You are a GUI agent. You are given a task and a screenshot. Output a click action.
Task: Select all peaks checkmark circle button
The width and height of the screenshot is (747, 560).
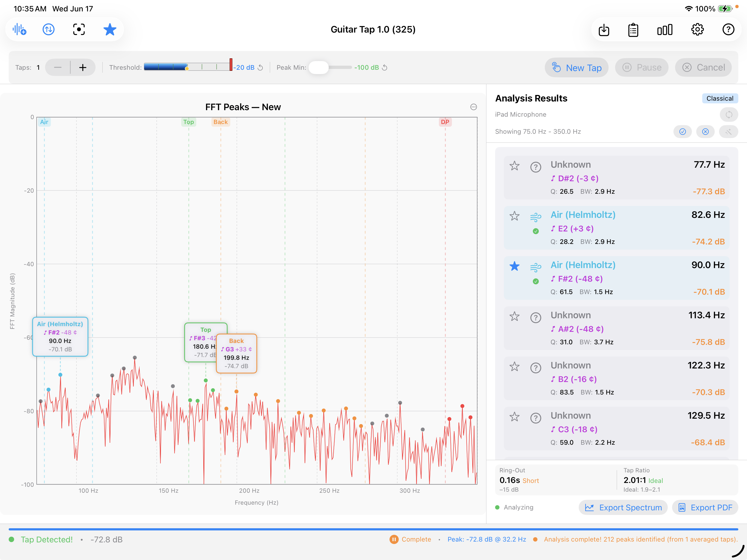click(x=682, y=132)
